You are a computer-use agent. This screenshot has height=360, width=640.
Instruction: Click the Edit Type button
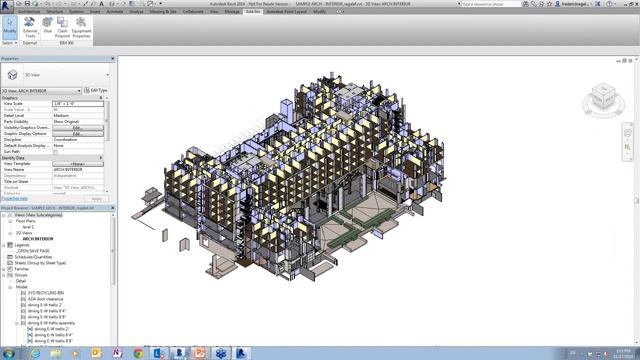pyautogui.click(x=96, y=90)
